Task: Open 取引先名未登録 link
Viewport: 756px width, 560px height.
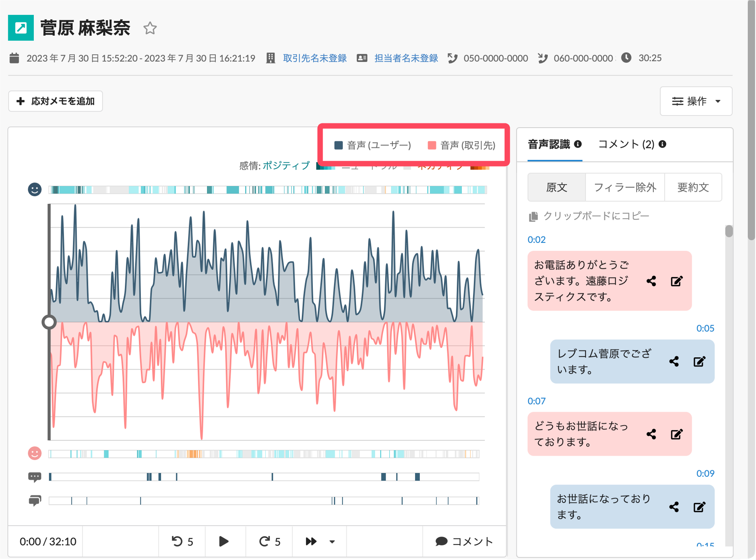Action: point(315,58)
